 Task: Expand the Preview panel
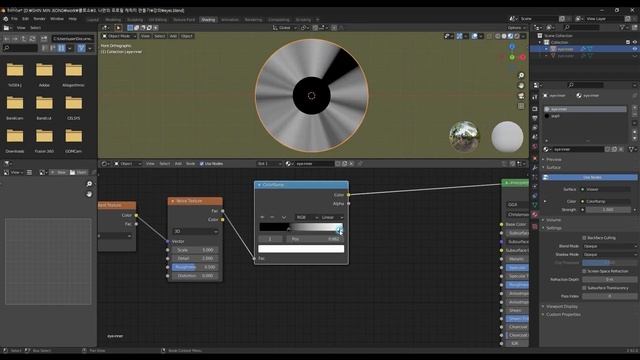(x=553, y=159)
